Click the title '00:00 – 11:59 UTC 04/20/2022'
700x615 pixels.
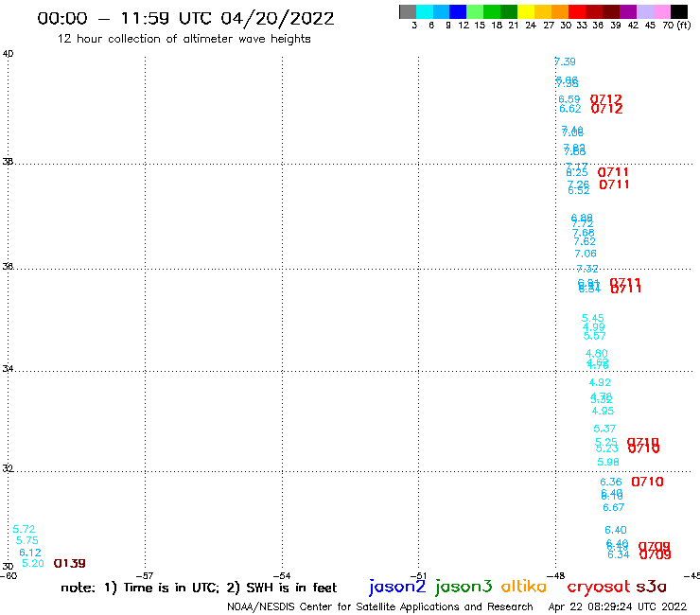tap(185, 18)
